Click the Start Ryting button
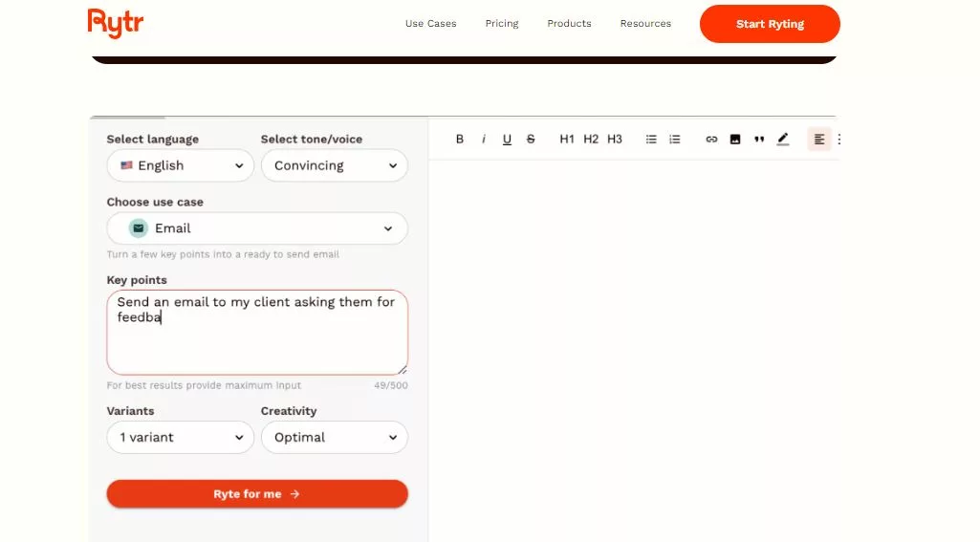Viewport: 980px width, 542px height. point(770,24)
